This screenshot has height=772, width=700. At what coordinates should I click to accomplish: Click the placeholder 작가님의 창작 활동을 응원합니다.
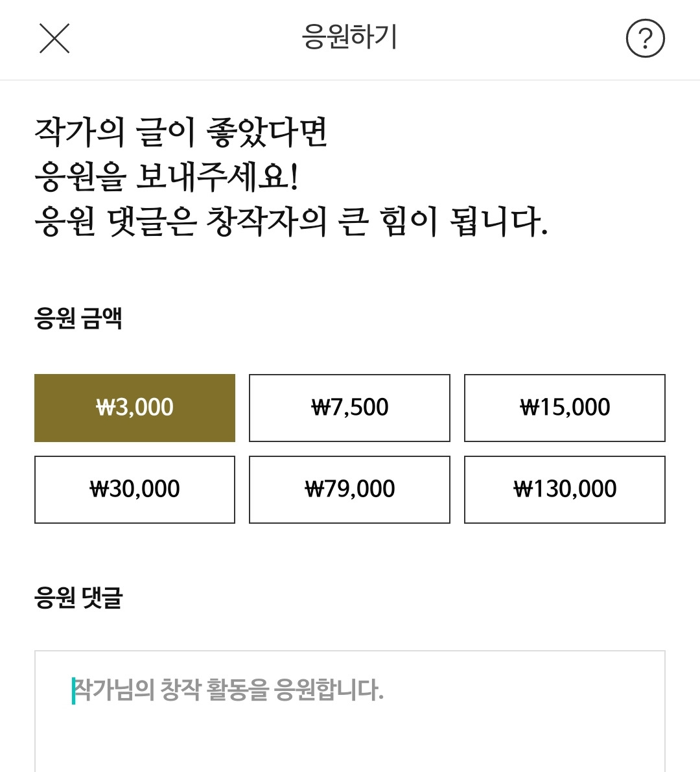click(229, 690)
